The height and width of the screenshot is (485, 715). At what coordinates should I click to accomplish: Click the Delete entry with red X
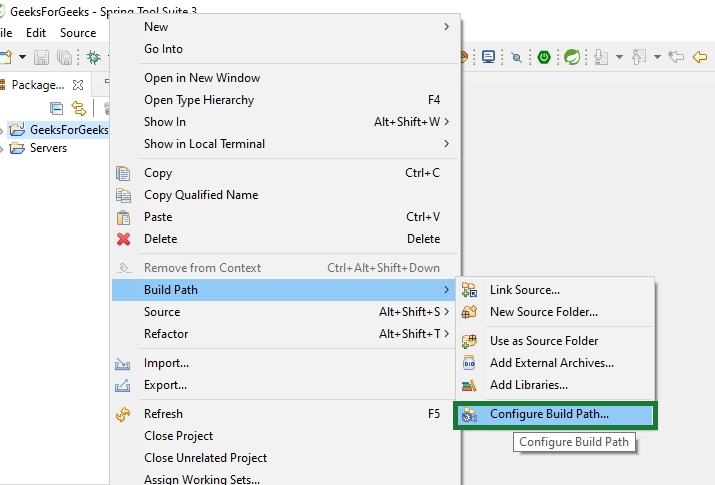[286, 238]
